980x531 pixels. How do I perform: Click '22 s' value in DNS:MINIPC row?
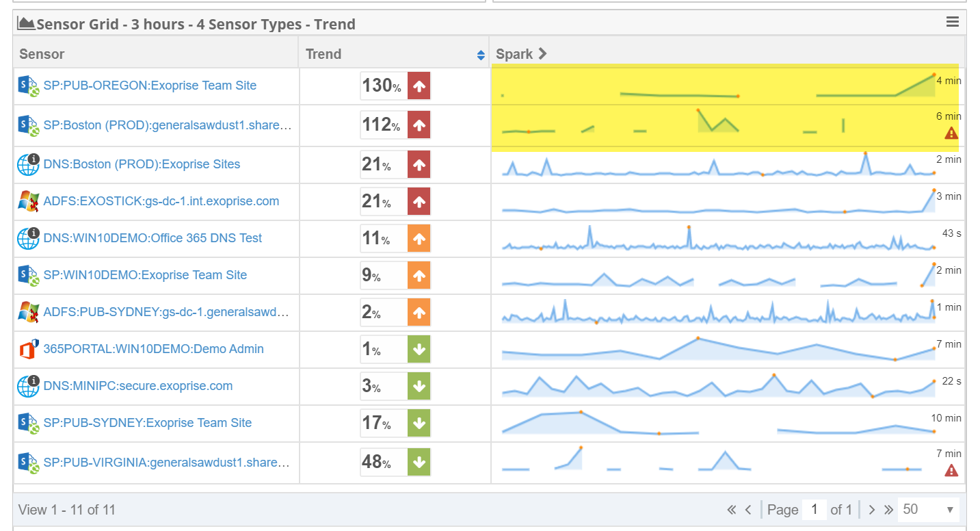951,381
